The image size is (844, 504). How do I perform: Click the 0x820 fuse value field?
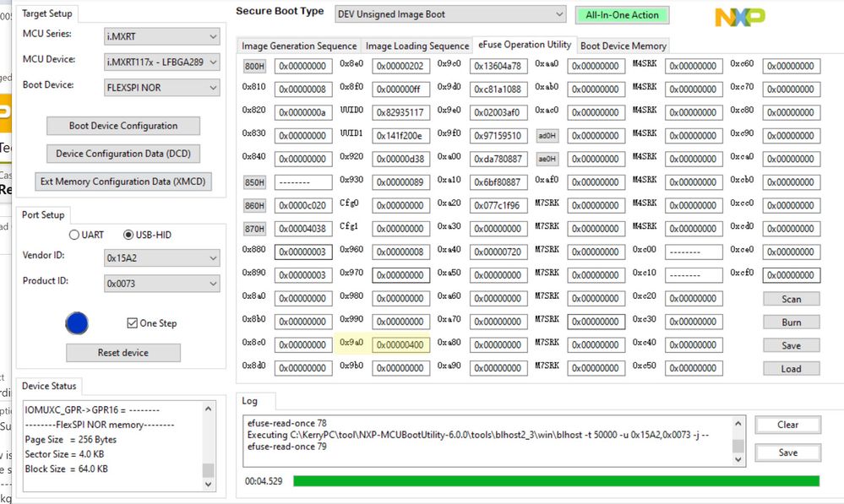(x=303, y=112)
